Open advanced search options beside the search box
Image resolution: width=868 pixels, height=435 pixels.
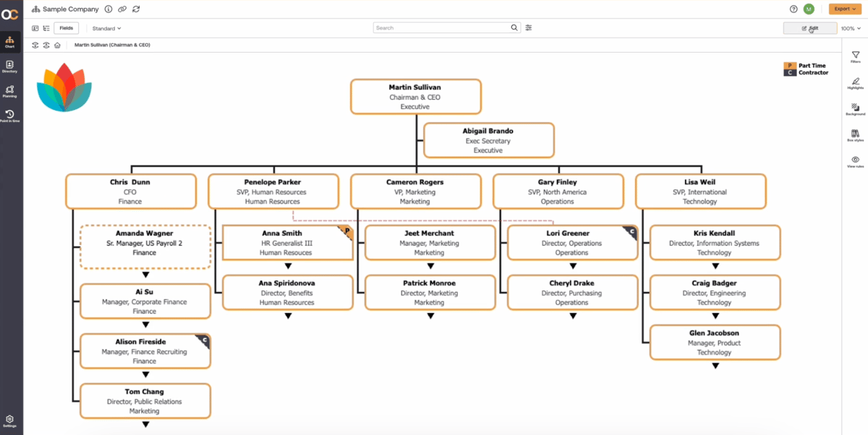tap(528, 27)
